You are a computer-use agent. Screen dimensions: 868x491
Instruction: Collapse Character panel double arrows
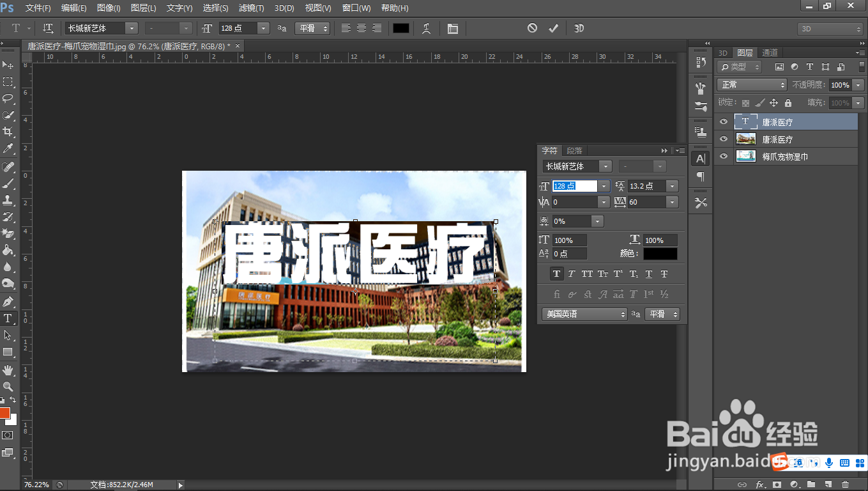664,151
